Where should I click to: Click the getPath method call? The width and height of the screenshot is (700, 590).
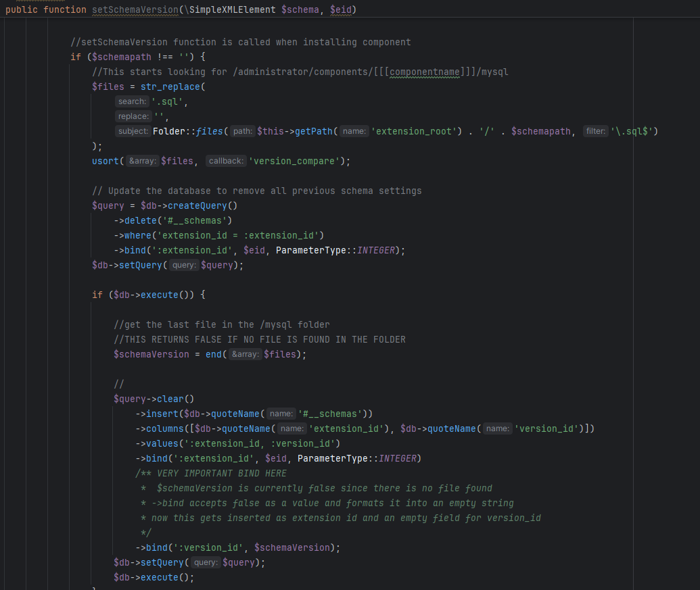coord(313,132)
